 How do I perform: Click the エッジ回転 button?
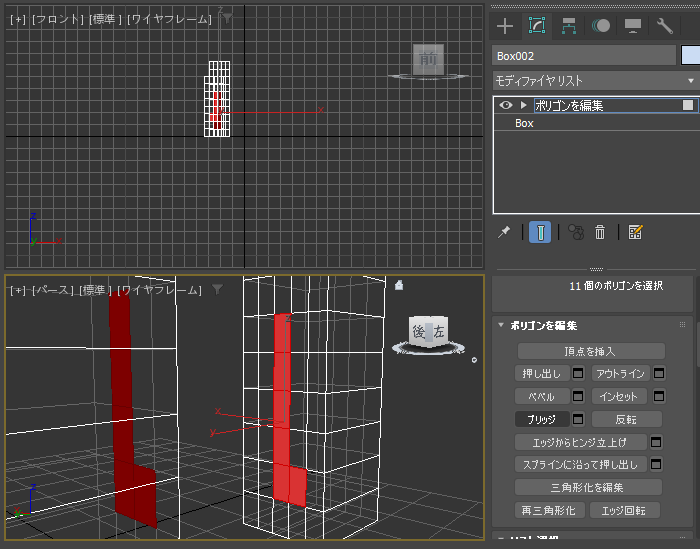pos(625,510)
